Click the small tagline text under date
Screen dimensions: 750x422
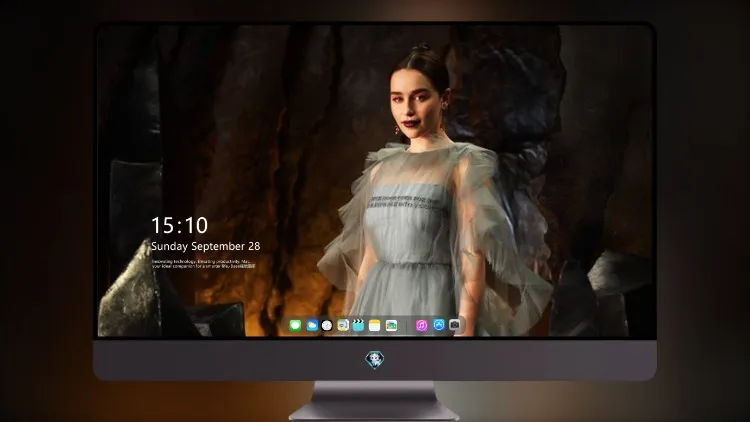204,264
